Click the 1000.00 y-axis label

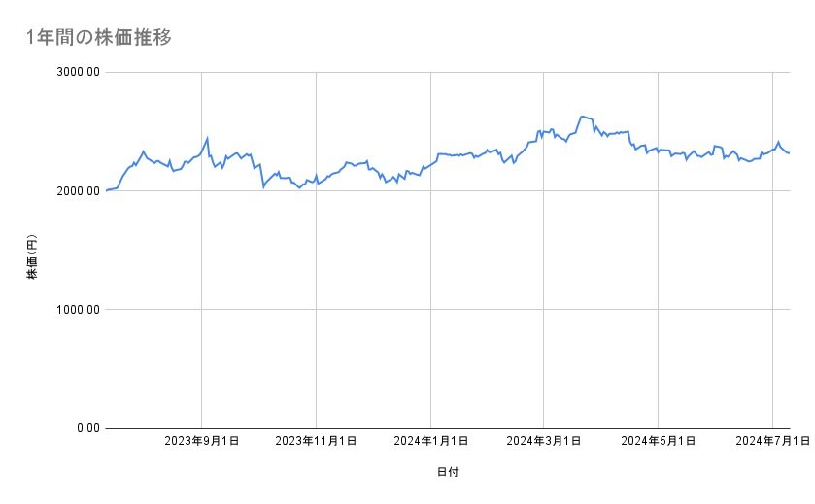tap(79, 310)
